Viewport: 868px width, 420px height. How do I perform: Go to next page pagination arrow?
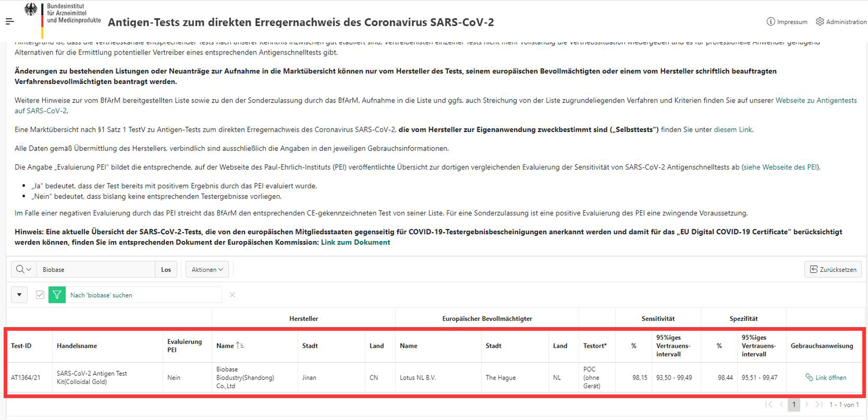click(807, 404)
